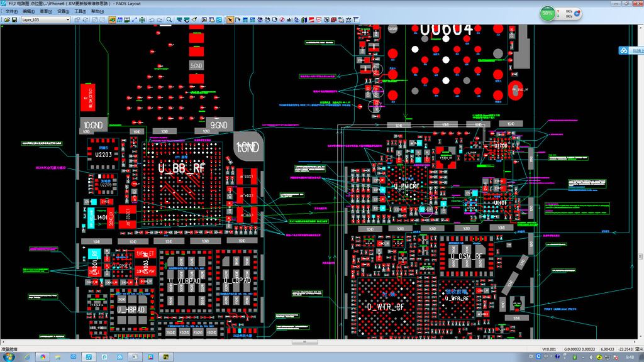
Task: Open the 编辑 (Edit) menu
Action: (x=29, y=11)
